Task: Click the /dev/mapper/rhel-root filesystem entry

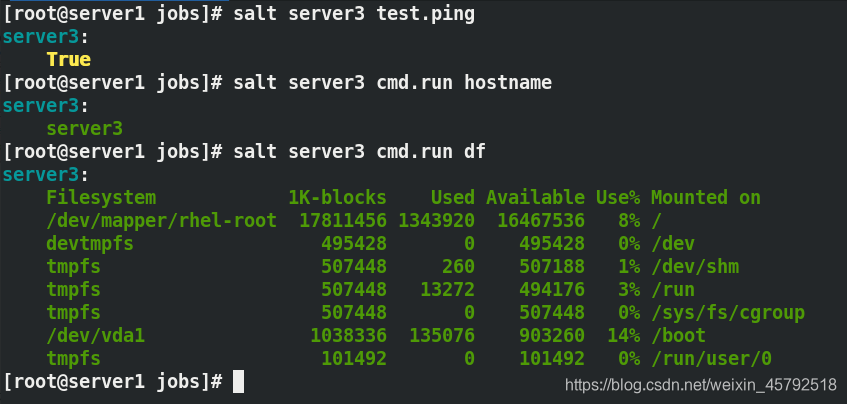Action: [162, 220]
